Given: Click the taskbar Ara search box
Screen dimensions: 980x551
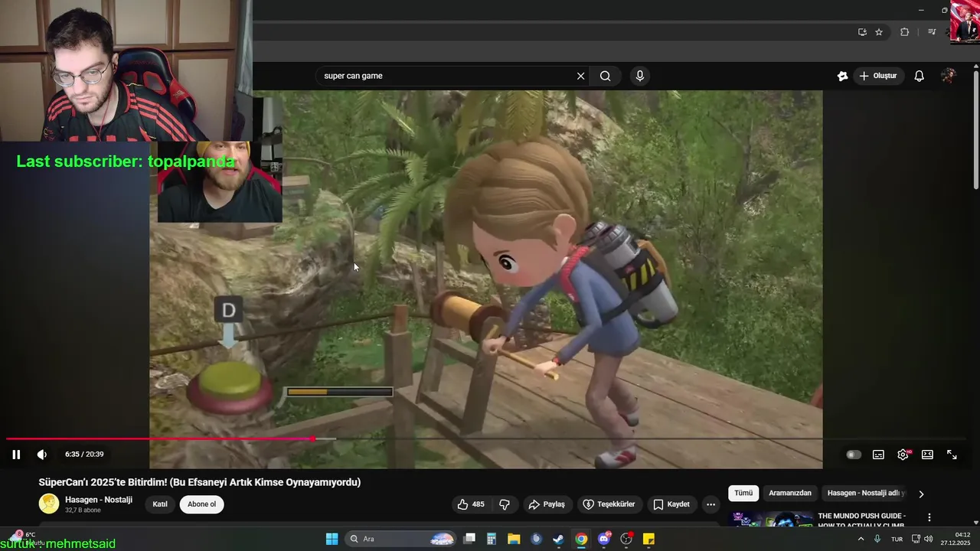Looking at the screenshot, I should click(x=401, y=539).
